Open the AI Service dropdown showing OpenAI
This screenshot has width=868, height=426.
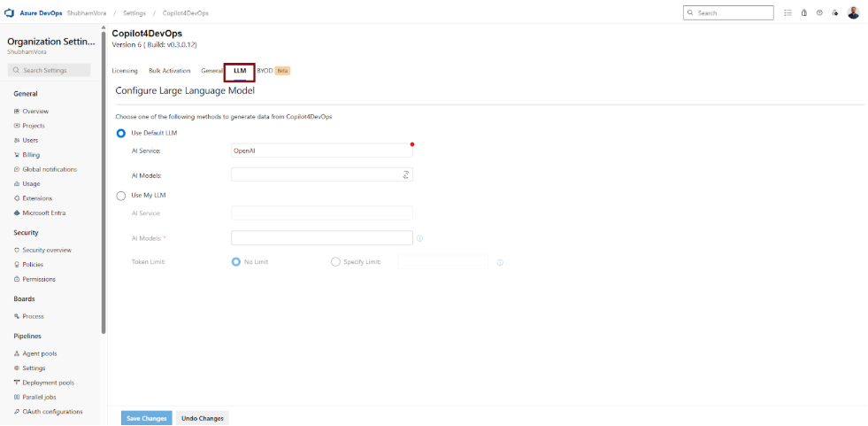coord(322,151)
